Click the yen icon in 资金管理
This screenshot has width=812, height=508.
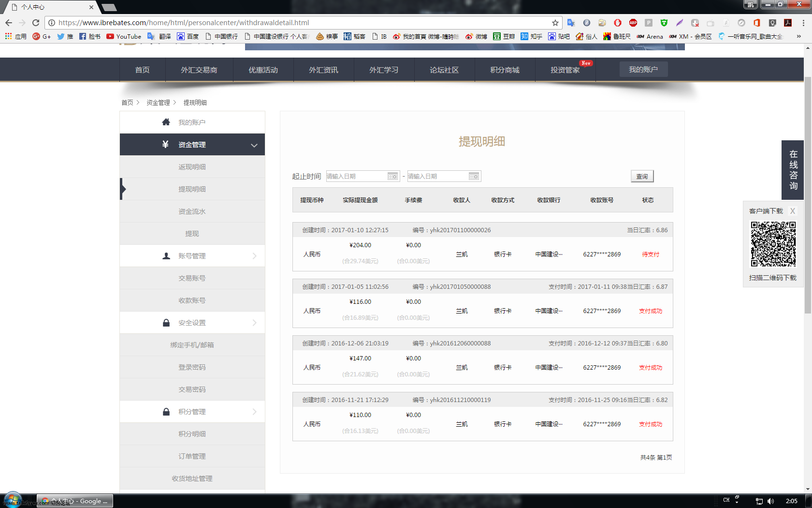[x=165, y=144]
